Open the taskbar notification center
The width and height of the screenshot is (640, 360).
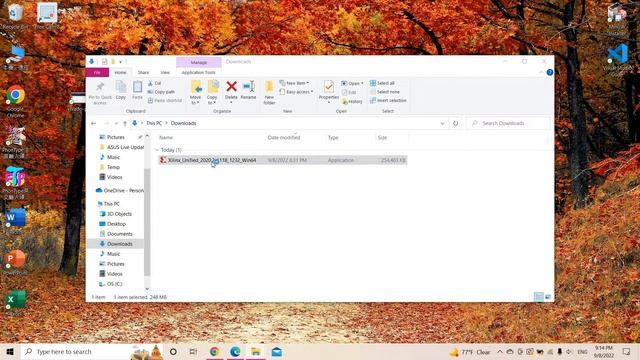tap(626, 351)
